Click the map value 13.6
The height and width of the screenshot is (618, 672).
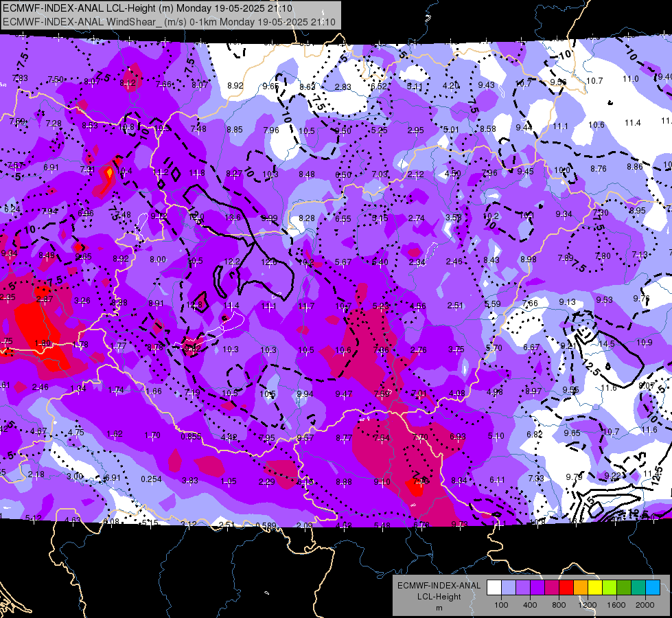232,218
